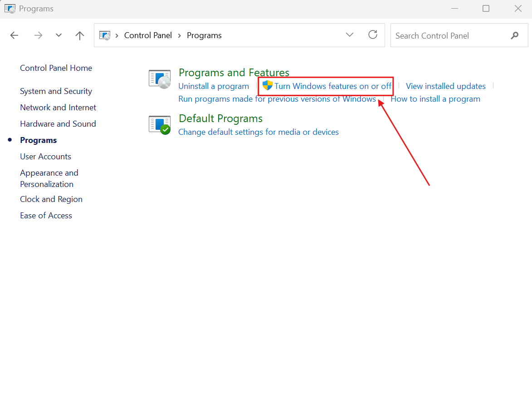This screenshot has width=532, height=398.
Task: Open the Programs and Features heading
Action: click(234, 72)
